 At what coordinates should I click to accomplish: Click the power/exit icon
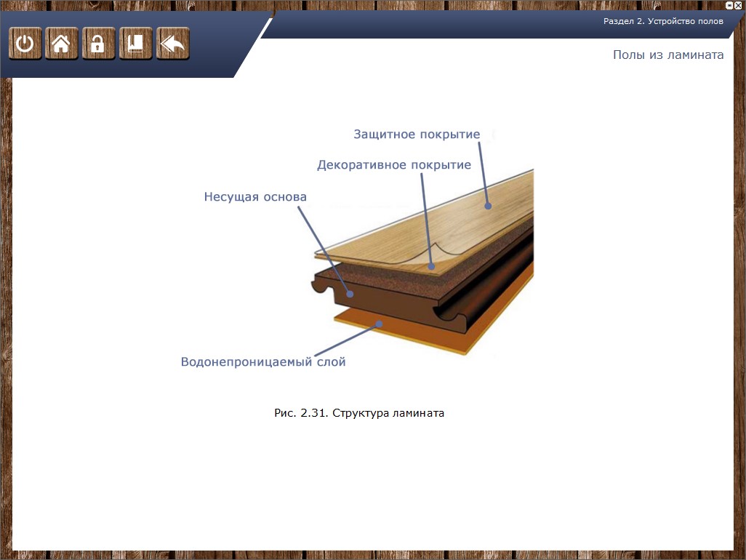point(25,44)
